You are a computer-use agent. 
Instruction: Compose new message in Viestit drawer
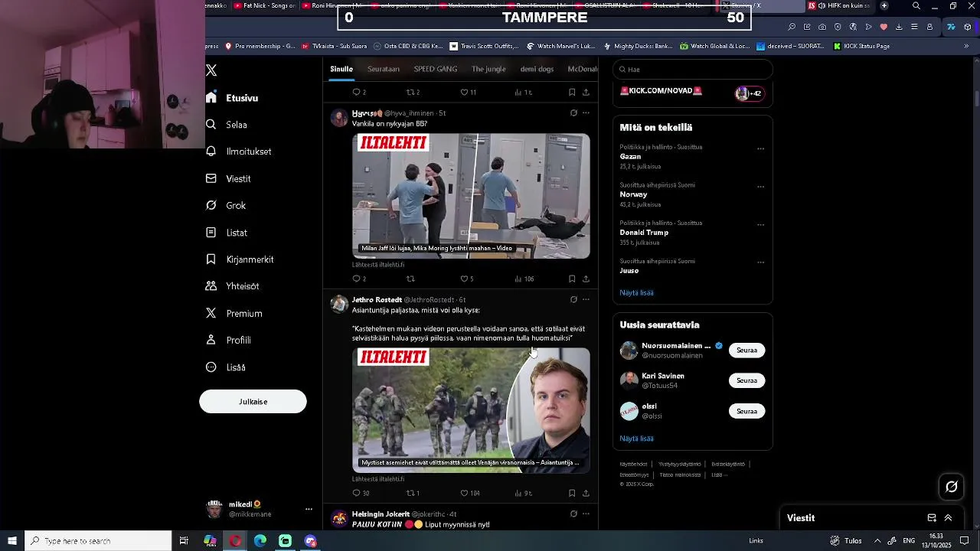[x=932, y=518]
